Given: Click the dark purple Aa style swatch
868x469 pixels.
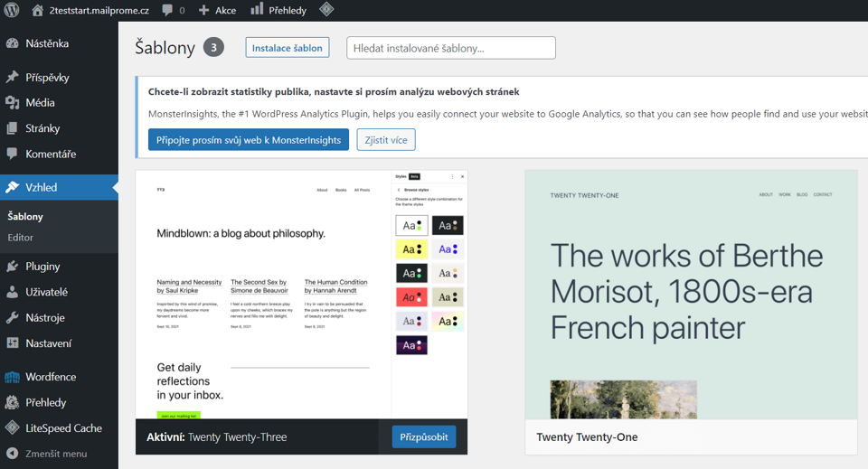Looking at the screenshot, I should [412, 345].
